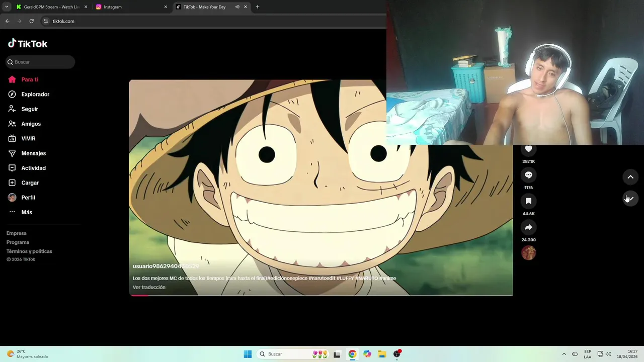This screenshot has width=644, height=362.
Task: Open the volume tray icon
Action: tap(608, 354)
